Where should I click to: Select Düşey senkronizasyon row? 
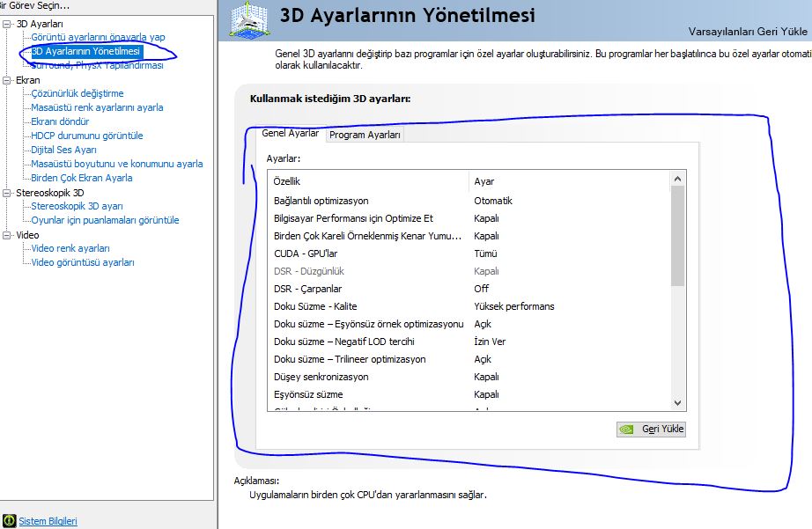coord(469,377)
